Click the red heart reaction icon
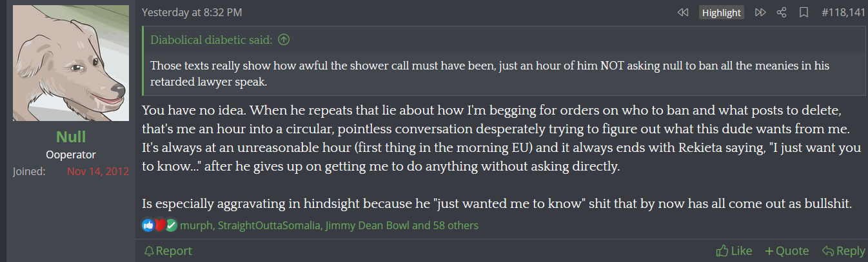868x262 pixels. click(160, 225)
